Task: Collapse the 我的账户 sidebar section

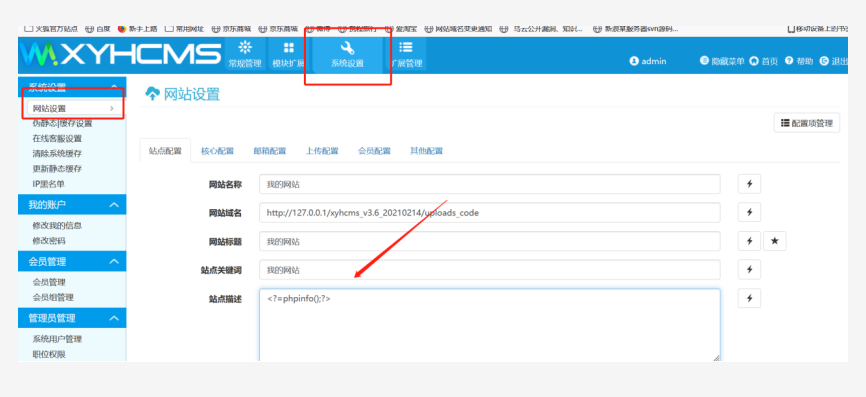Action: (114, 205)
